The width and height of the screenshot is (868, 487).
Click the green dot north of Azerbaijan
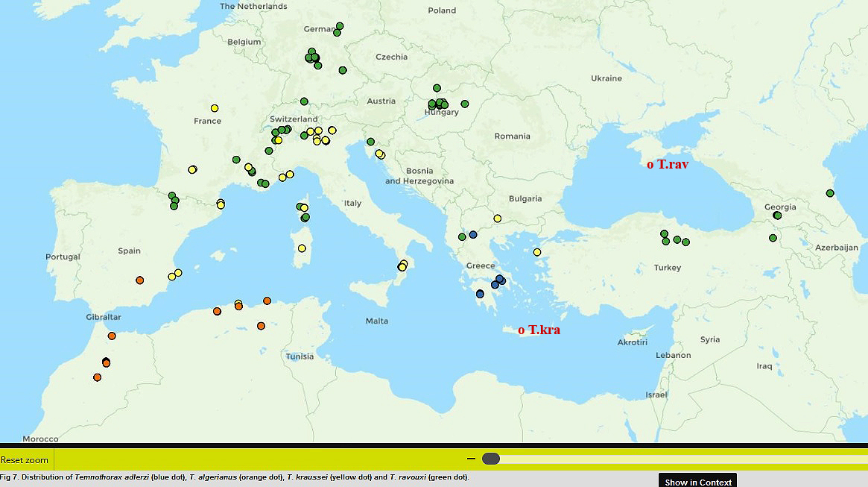pos(830,193)
